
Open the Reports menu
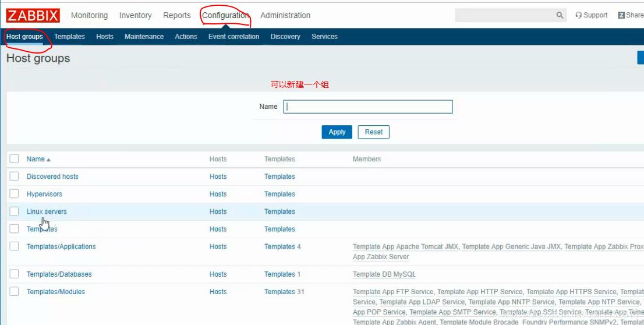coord(177,15)
